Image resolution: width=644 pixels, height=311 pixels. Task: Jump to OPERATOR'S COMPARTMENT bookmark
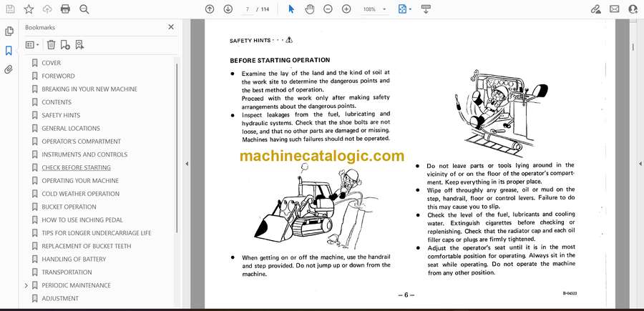click(x=81, y=142)
